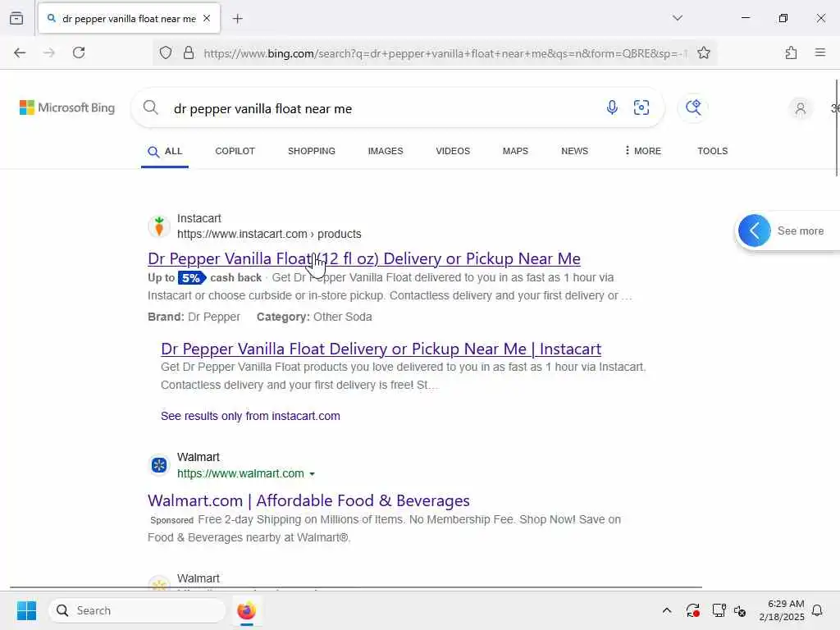Image resolution: width=840 pixels, height=630 pixels.
Task: Switch to the IMAGES tab
Action: click(x=386, y=151)
